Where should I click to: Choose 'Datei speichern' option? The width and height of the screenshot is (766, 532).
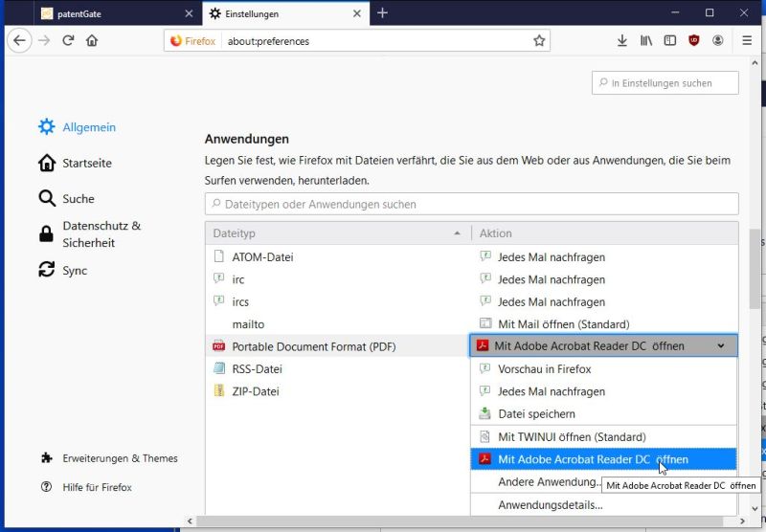click(x=603, y=414)
